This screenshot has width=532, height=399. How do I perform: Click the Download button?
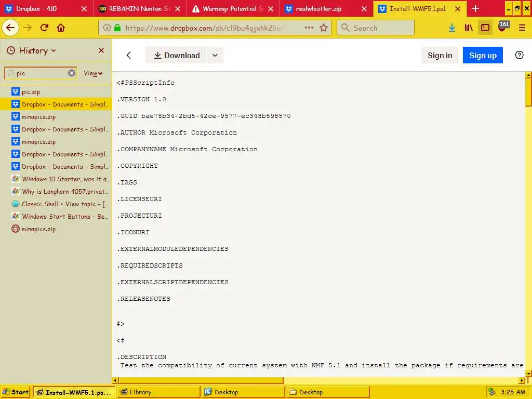(x=176, y=55)
